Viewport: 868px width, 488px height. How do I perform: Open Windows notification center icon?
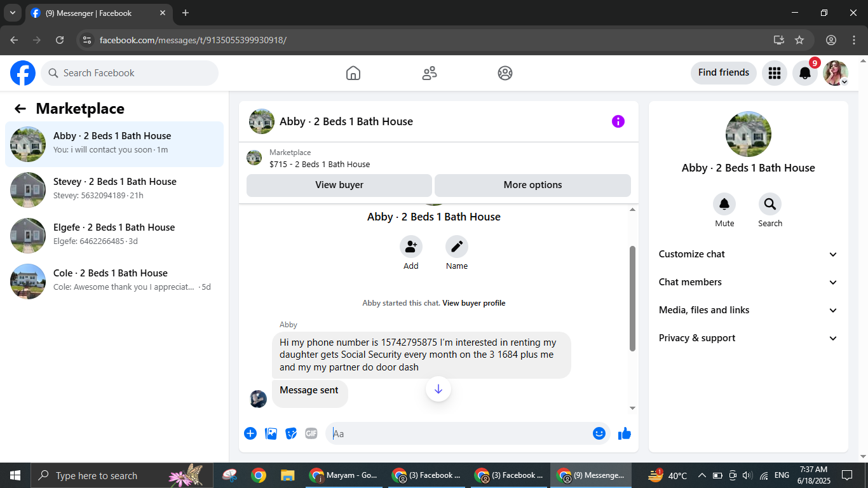coord(847,475)
